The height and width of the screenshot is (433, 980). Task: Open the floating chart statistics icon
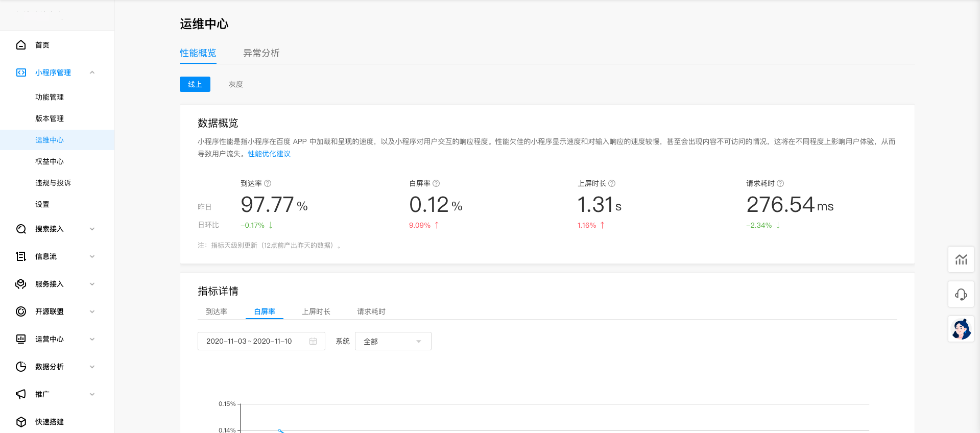coord(961,259)
